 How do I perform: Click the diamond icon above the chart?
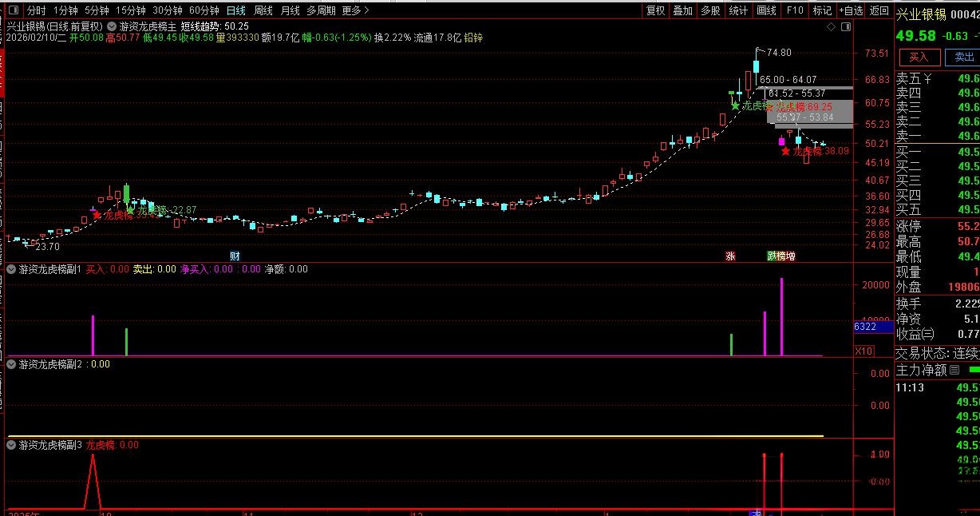pos(831,26)
